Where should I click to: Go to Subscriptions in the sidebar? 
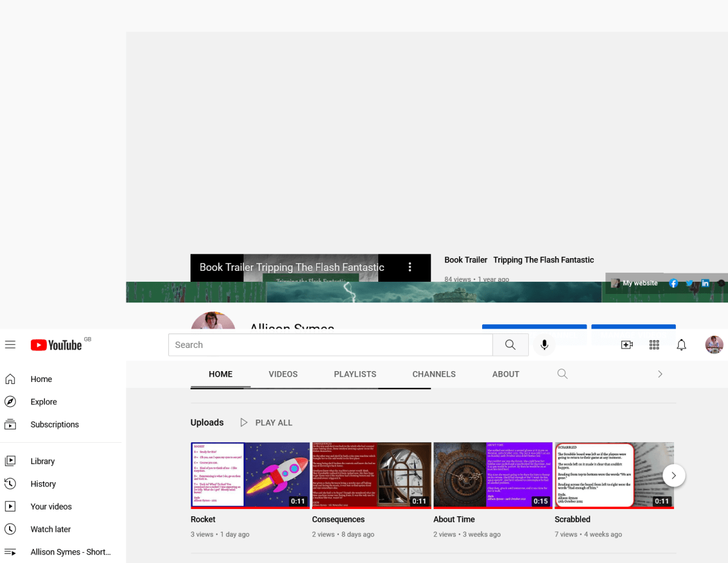pos(55,425)
